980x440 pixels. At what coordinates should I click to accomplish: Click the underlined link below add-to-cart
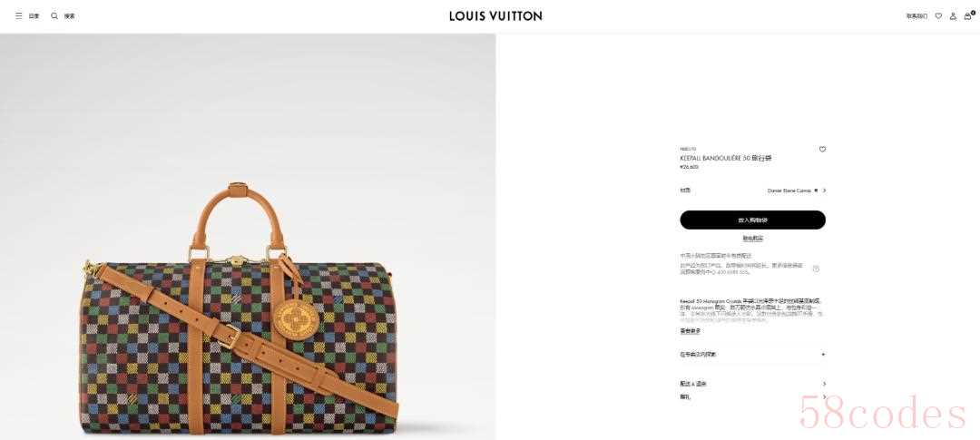tap(752, 239)
